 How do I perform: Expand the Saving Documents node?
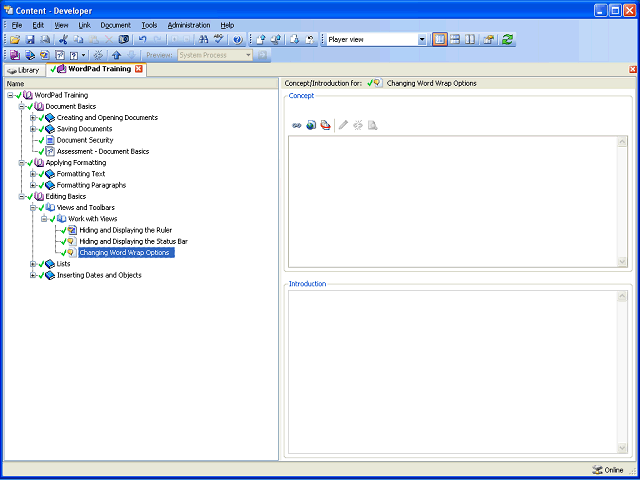[x=33, y=129]
